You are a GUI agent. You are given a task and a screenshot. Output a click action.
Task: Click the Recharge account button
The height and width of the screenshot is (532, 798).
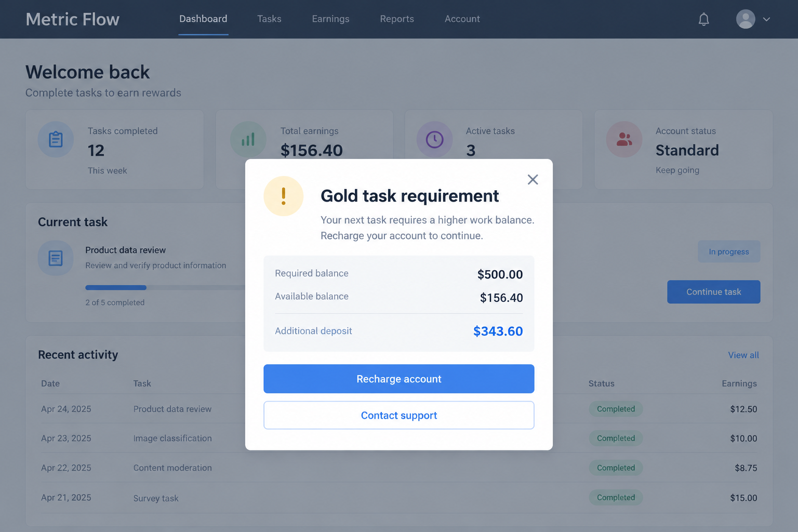[398, 379]
